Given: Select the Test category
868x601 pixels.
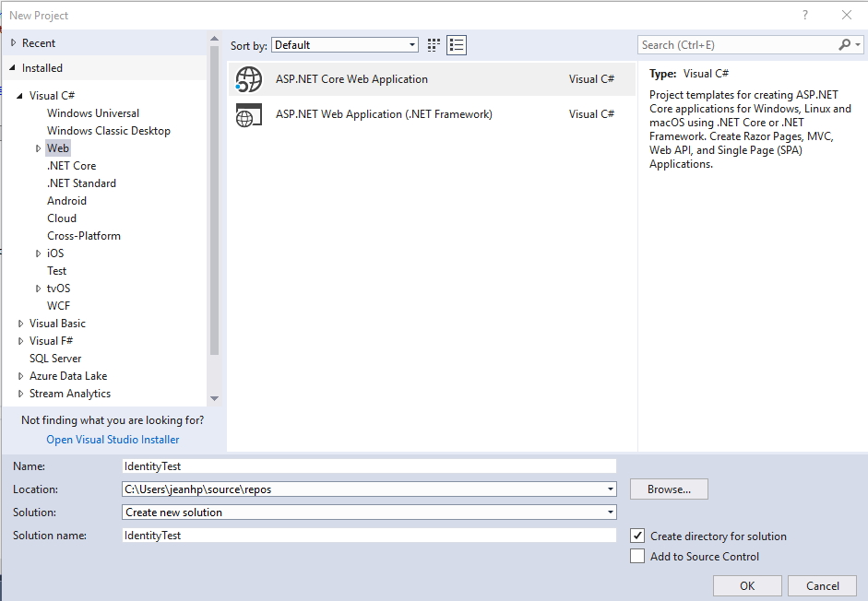Looking at the screenshot, I should coord(56,271).
